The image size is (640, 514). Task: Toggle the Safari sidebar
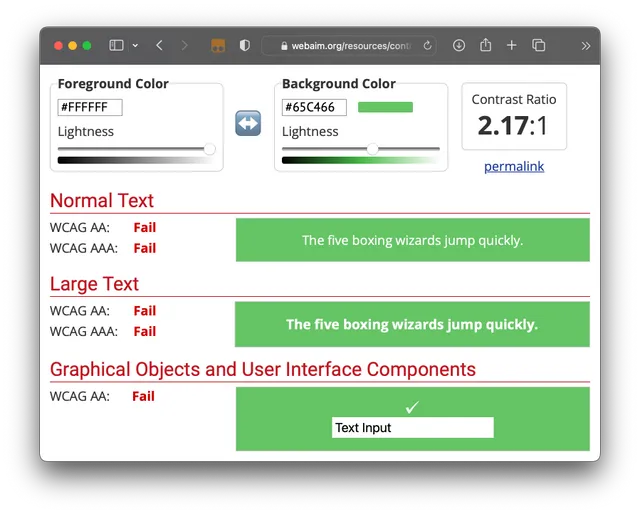pos(116,45)
